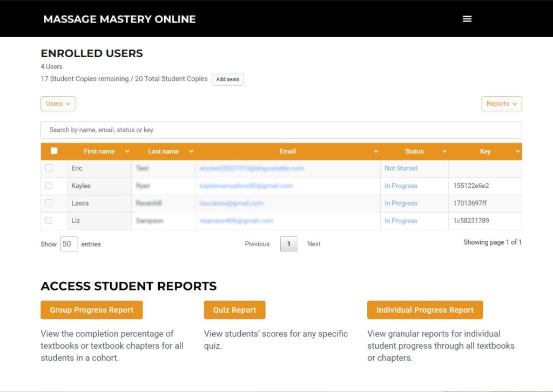Go to the Next page
553x392 pixels.
(314, 244)
